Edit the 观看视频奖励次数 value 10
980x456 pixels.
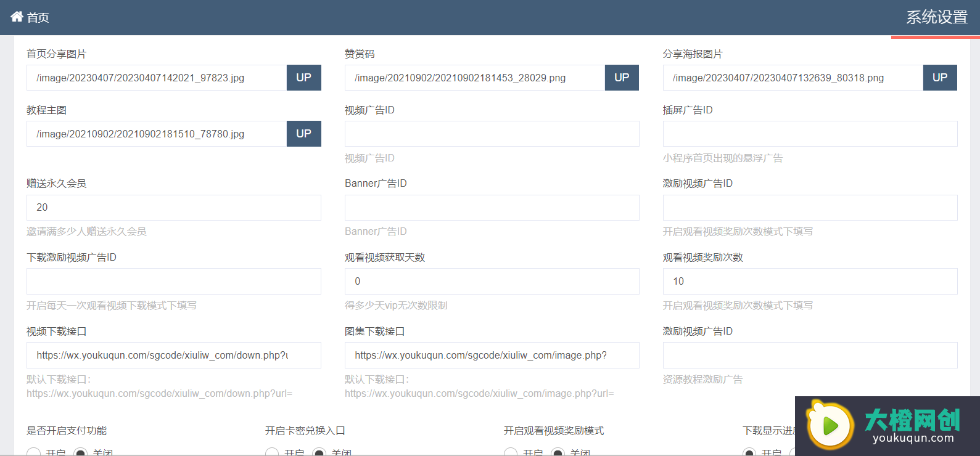(810, 282)
